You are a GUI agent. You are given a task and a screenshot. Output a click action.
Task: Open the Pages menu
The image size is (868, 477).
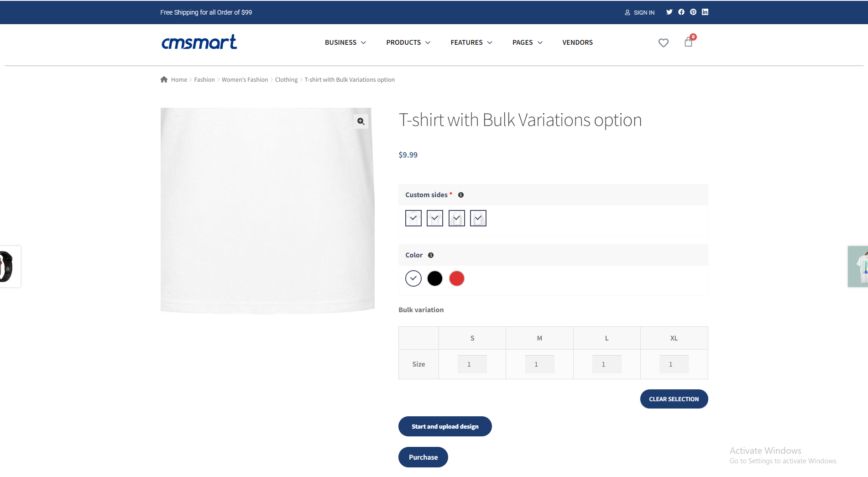point(528,42)
